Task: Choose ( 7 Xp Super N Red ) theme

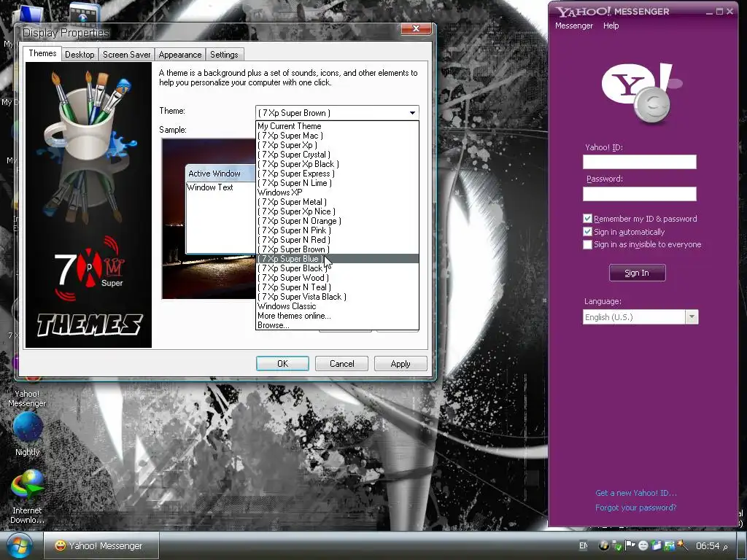Action: click(x=337, y=240)
